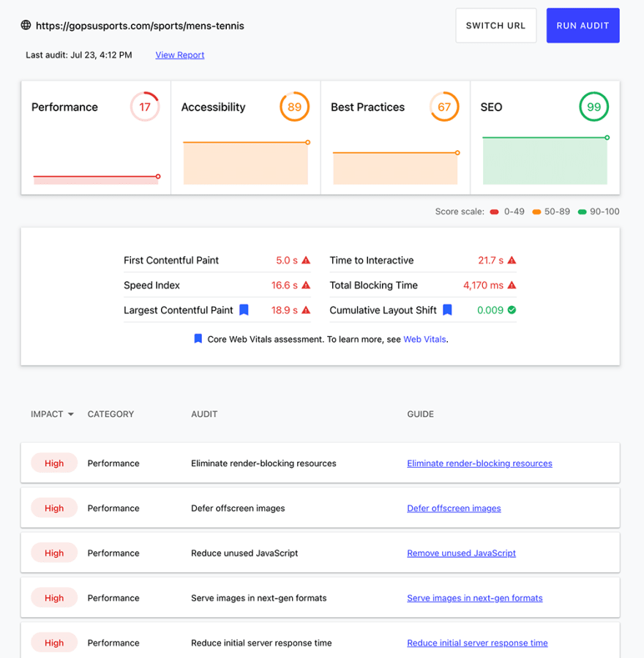644x658 pixels.
Task: Click the Serve images in next-gen formats audit text
Action: [258, 598]
